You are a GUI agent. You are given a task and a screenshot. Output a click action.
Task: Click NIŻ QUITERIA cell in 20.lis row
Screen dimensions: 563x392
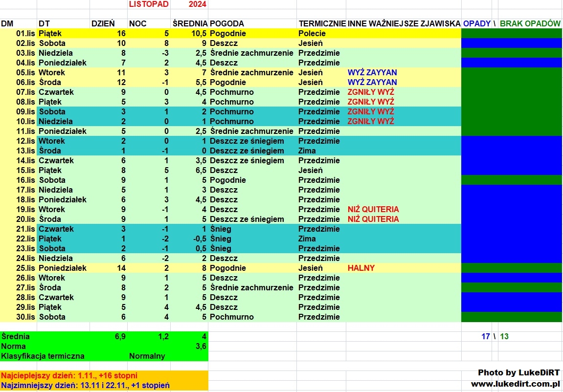pyautogui.click(x=373, y=219)
